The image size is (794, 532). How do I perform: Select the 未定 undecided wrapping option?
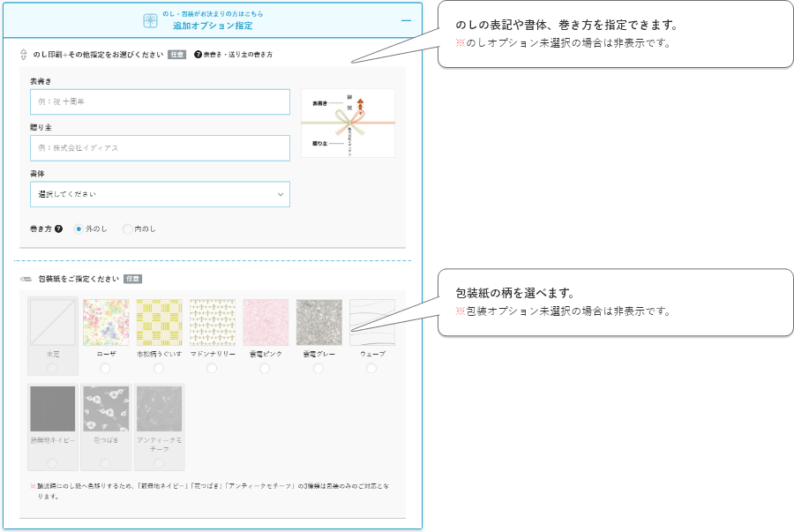tap(52, 368)
